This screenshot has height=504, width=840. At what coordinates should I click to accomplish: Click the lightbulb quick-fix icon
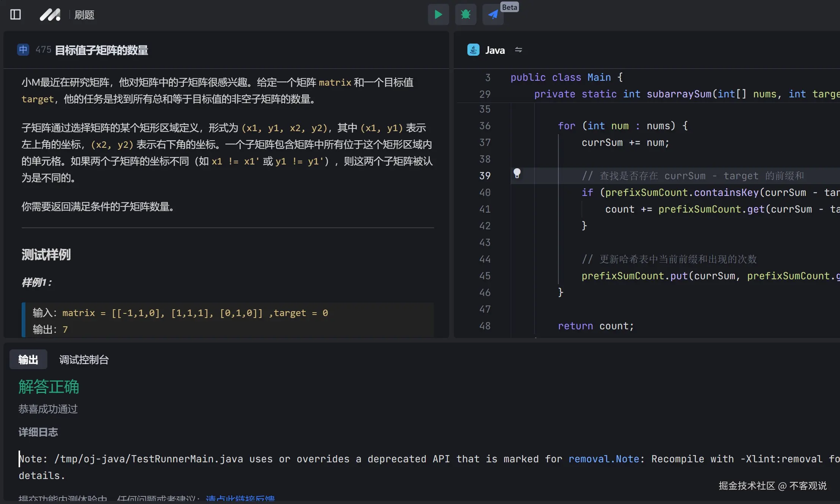click(517, 174)
